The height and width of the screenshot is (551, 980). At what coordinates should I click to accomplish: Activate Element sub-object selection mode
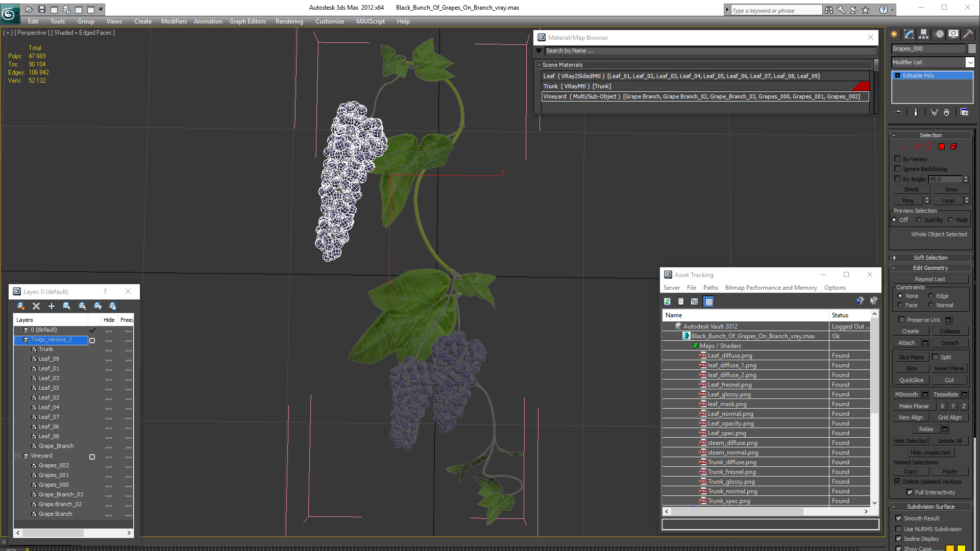953,146
